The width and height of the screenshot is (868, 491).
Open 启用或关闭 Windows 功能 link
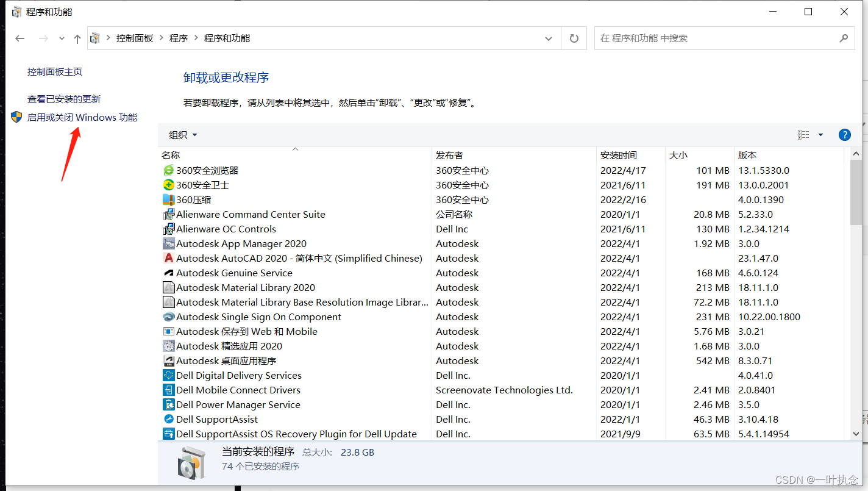(x=82, y=118)
